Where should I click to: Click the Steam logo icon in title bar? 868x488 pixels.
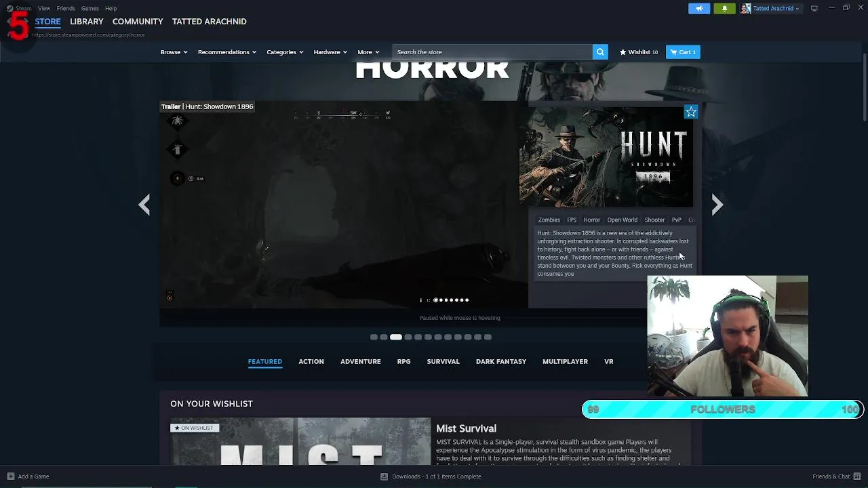click(9, 8)
